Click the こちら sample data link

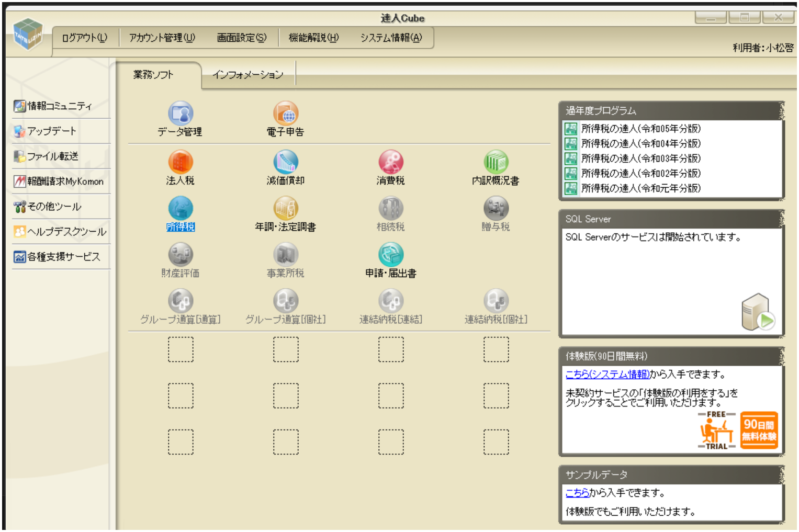577,493
